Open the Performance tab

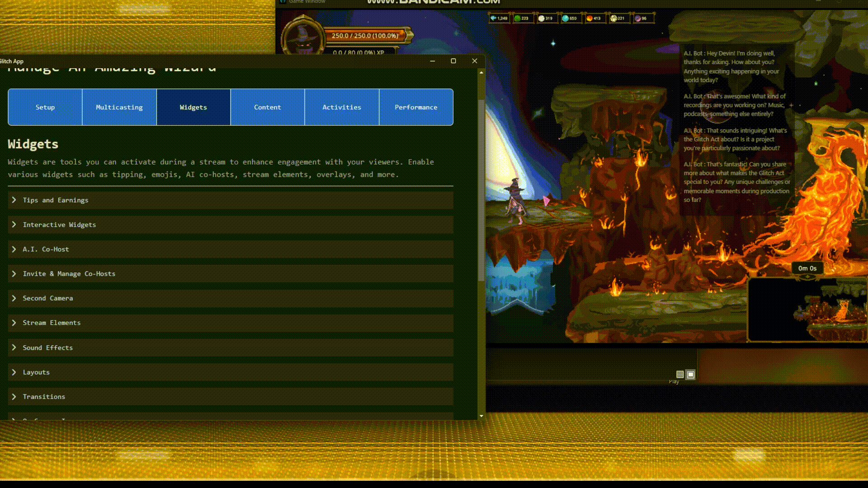click(x=416, y=107)
